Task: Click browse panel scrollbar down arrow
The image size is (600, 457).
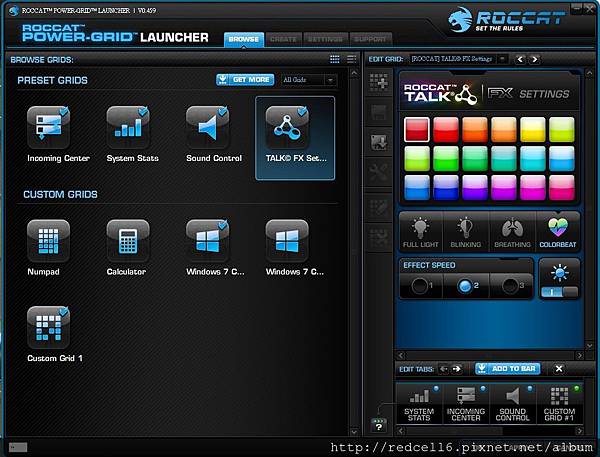Action: [x=354, y=432]
